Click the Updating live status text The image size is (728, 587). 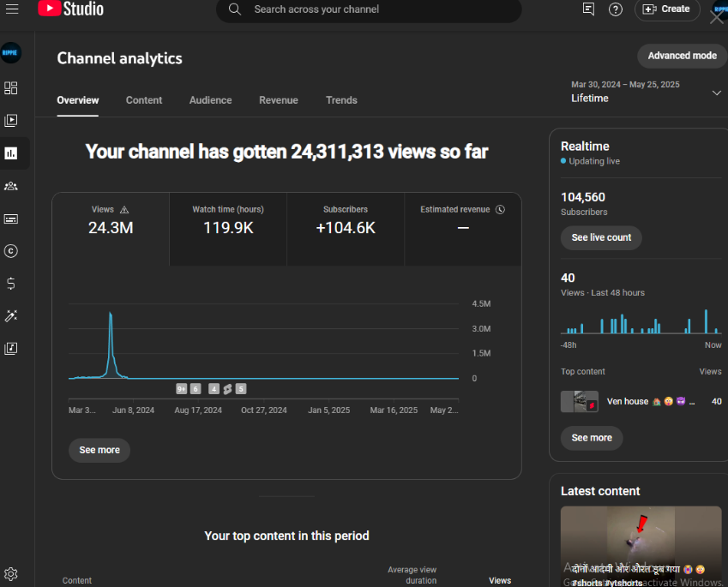point(594,161)
